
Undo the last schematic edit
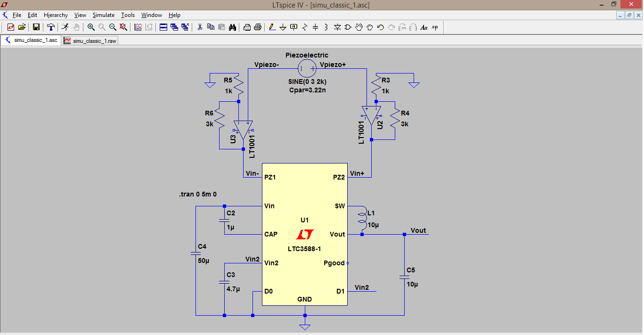(381, 27)
